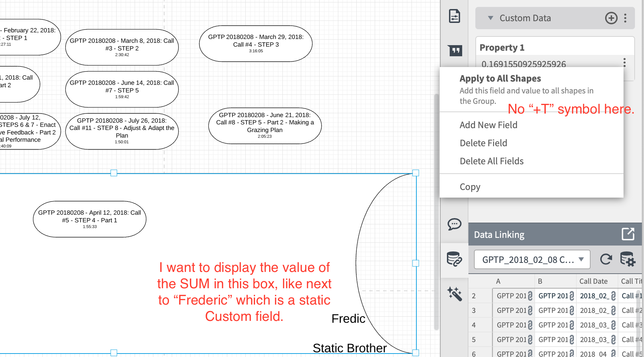Select the March 8 Call #3 STEP 2 shape
The width and height of the screenshot is (644, 357).
122,47
